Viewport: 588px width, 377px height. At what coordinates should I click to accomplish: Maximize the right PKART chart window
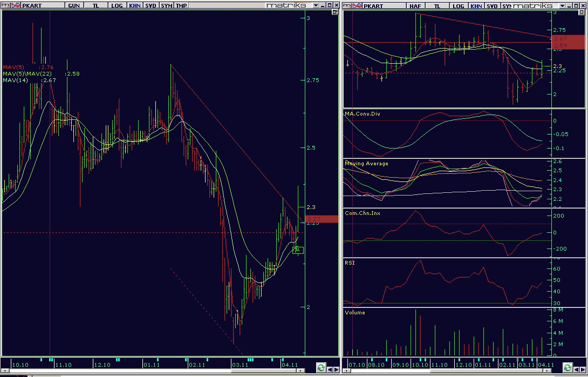click(576, 6)
